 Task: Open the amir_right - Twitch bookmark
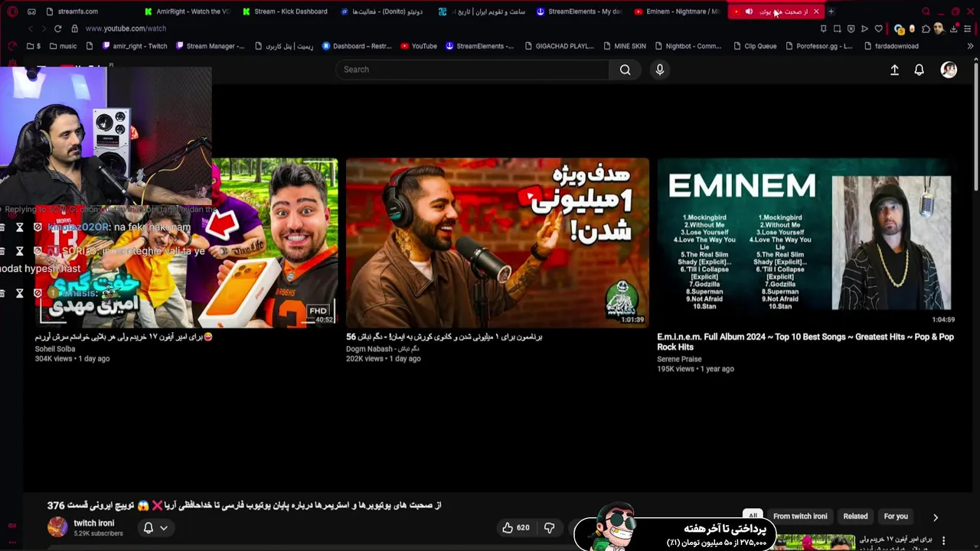pos(133,46)
